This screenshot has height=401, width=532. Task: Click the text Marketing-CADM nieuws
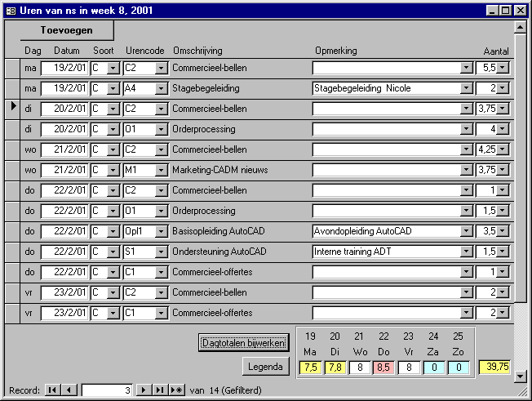[219, 170]
